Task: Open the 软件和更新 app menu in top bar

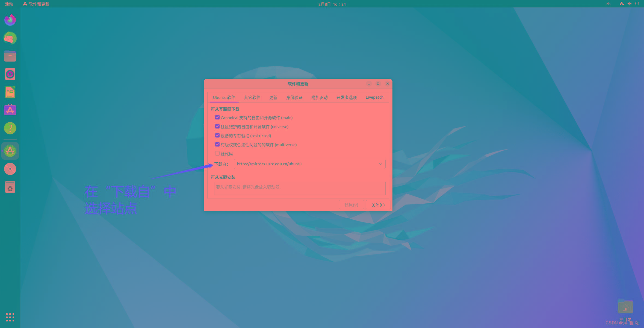Action: (x=36, y=4)
